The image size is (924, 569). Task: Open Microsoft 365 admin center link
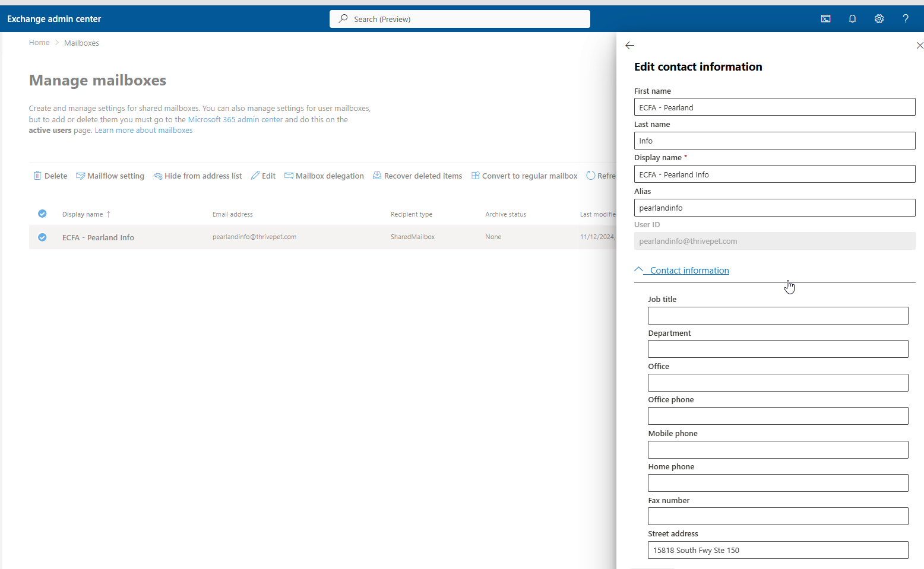click(x=235, y=119)
